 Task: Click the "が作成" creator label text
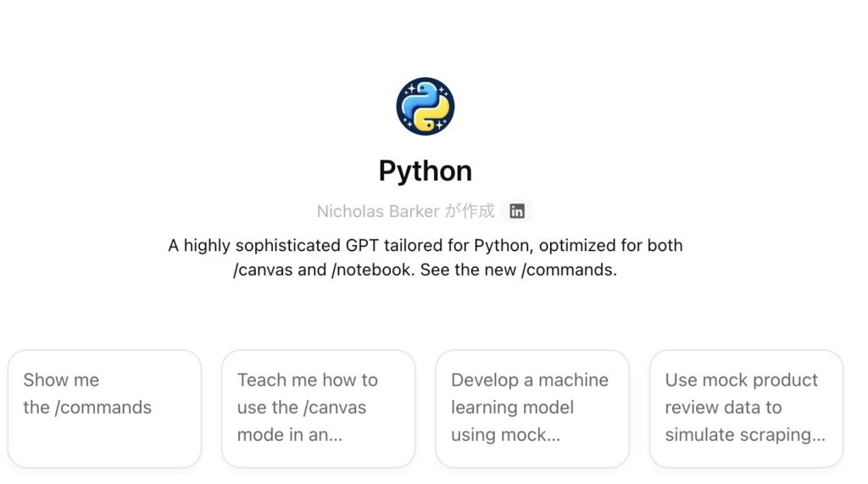pyautogui.click(x=470, y=211)
